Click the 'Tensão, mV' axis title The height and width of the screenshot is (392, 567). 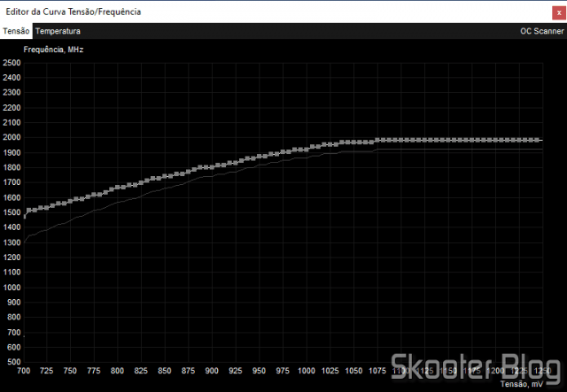[522, 384]
